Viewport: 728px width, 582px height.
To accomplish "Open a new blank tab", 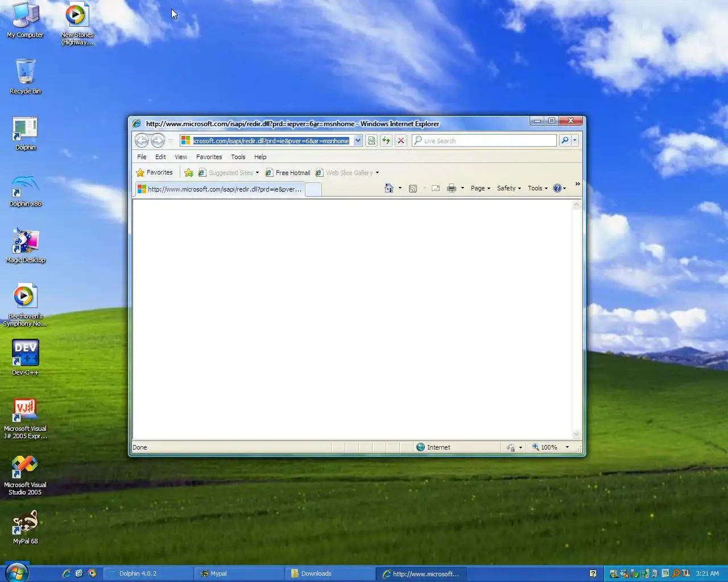I will [x=313, y=189].
